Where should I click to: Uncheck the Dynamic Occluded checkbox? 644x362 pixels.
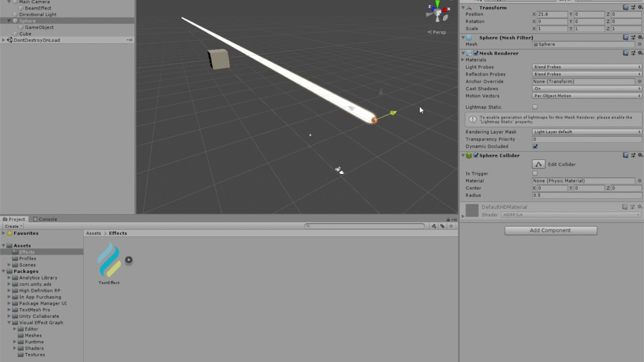[x=535, y=146]
